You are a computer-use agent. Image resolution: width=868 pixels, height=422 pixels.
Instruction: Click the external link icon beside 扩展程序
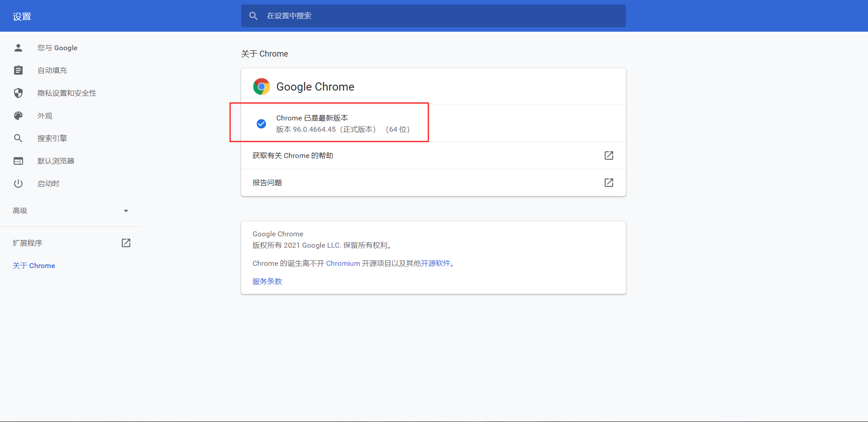[x=126, y=243]
